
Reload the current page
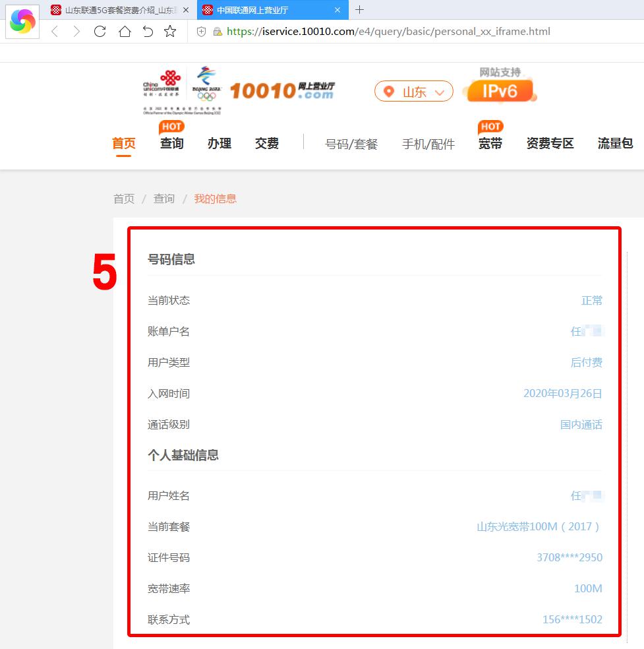coord(100,31)
